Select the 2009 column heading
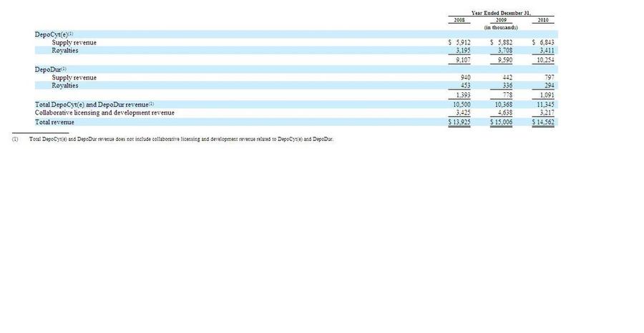The image size is (644, 333). point(501,20)
